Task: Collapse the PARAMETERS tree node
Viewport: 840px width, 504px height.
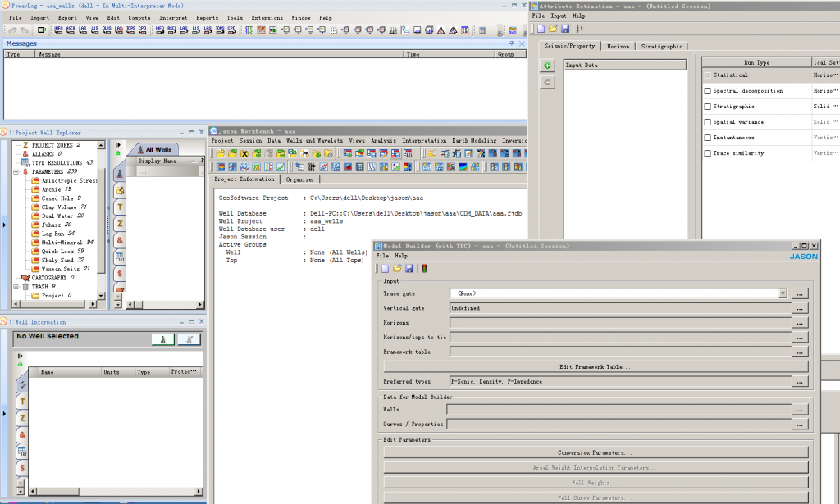Action: click(x=16, y=172)
